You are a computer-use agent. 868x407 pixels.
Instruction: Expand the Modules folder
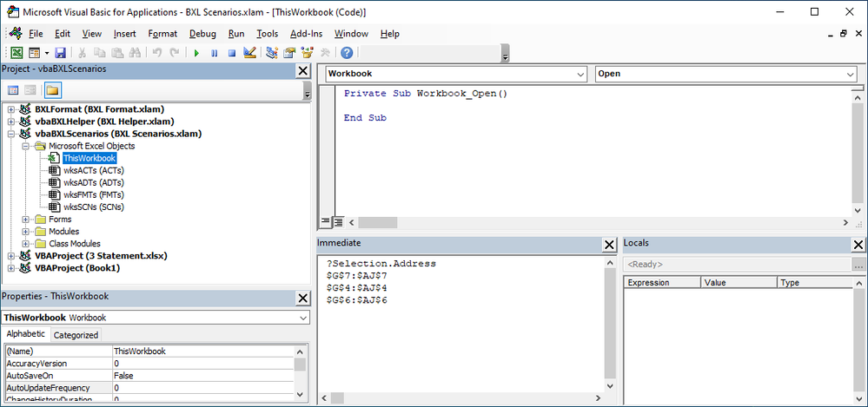click(x=25, y=232)
